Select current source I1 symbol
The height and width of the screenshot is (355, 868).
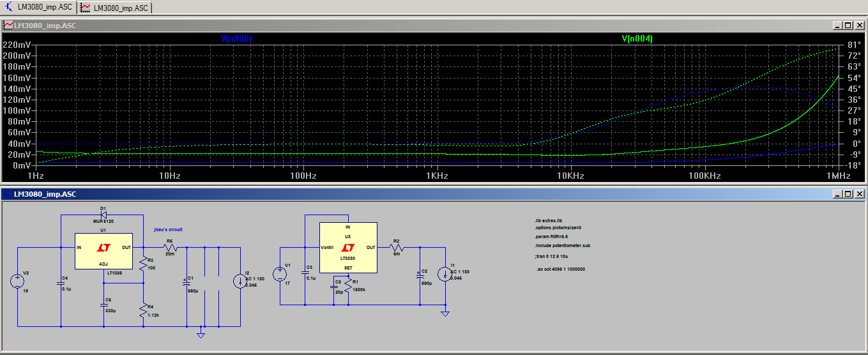point(445,274)
